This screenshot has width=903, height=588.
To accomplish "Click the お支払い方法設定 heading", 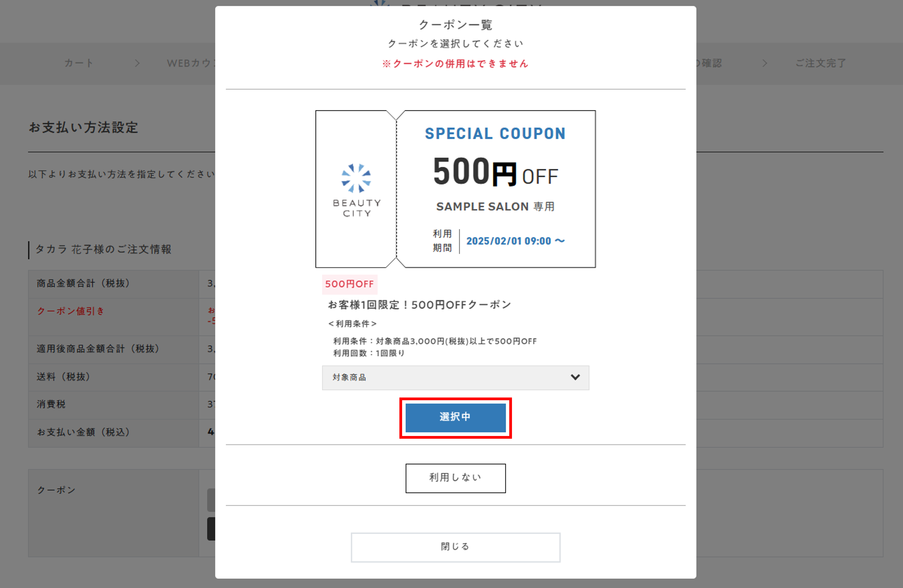I will [x=83, y=128].
